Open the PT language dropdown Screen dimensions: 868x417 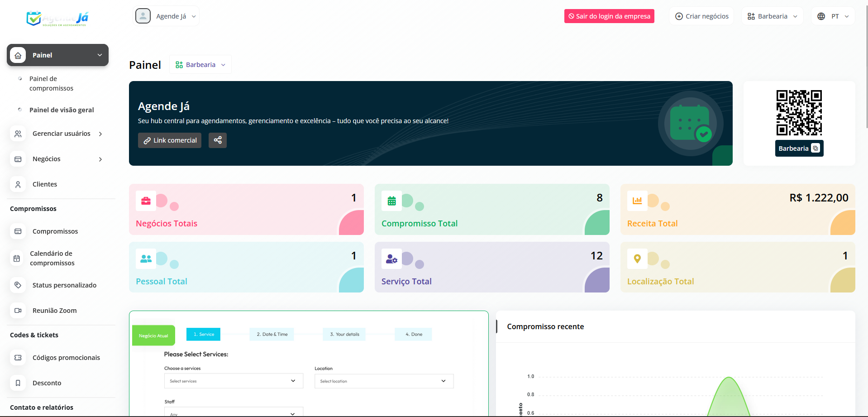pyautogui.click(x=833, y=16)
